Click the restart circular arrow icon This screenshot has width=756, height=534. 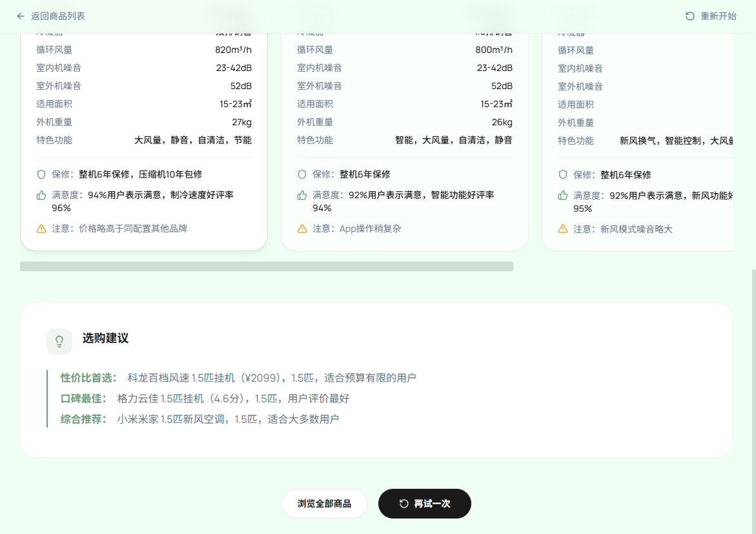pyautogui.click(x=690, y=16)
